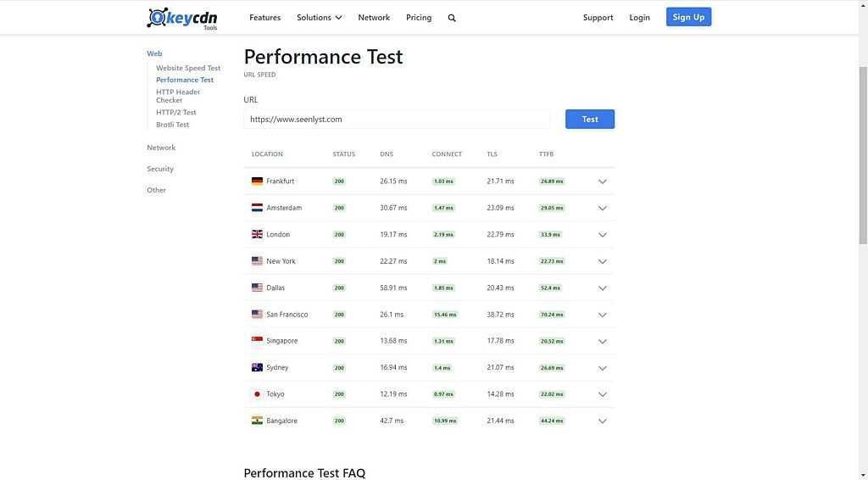
Task: Expand the Singapore row details
Action: tap(603, 341)
